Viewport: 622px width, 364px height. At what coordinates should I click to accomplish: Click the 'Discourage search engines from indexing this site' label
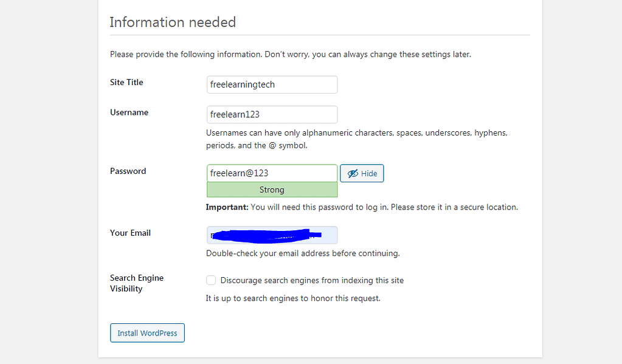[x=312, y=280]
